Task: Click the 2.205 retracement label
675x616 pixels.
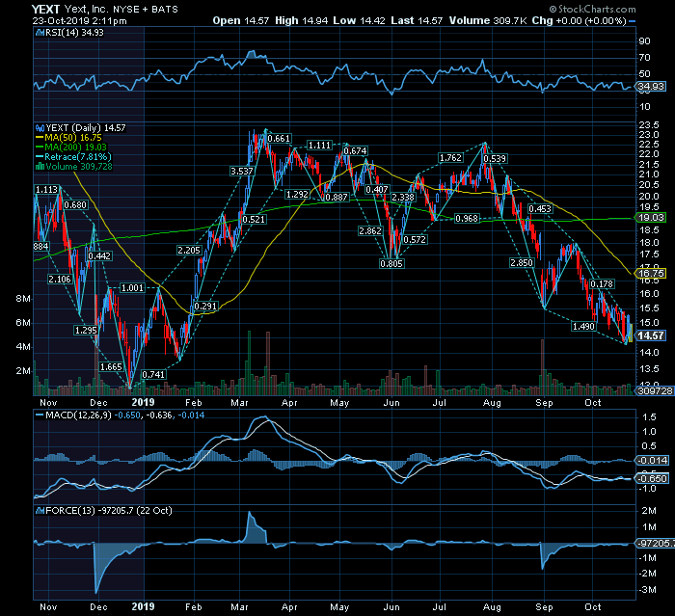Action: pos(189,251)
